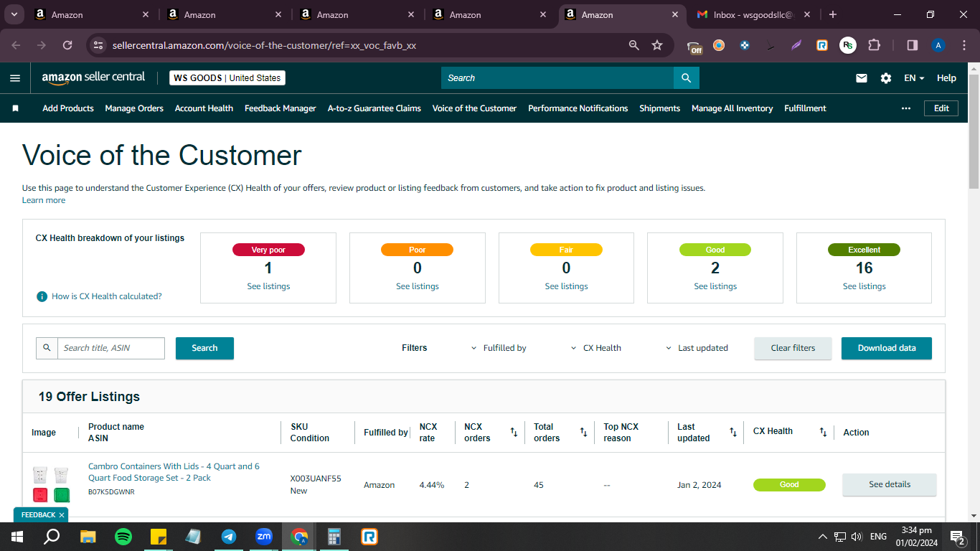Toggle the Chrome side panel
The height and width of the screenshot is (551, 980).
tap(913, 45)
